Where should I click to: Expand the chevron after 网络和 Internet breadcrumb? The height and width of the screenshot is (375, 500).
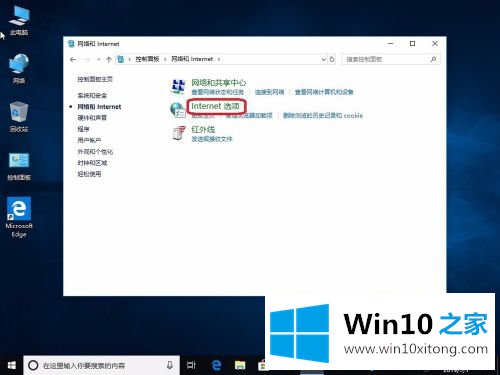coord(219,59)
